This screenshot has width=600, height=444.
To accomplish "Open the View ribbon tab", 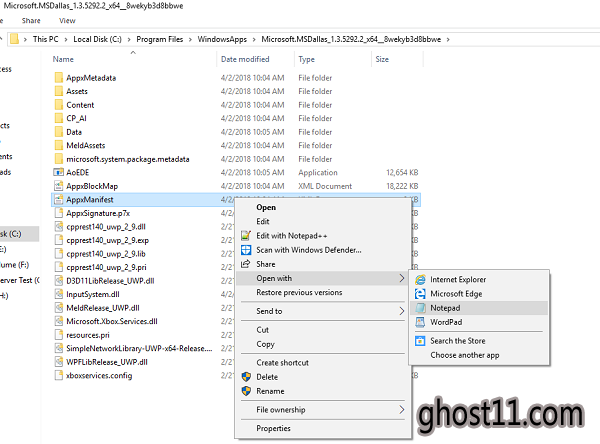I will tap(67, 21).
